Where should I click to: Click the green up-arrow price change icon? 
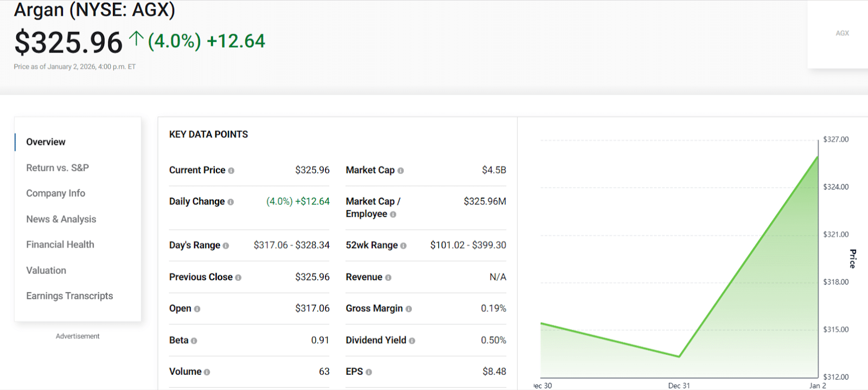coord(136,39)
